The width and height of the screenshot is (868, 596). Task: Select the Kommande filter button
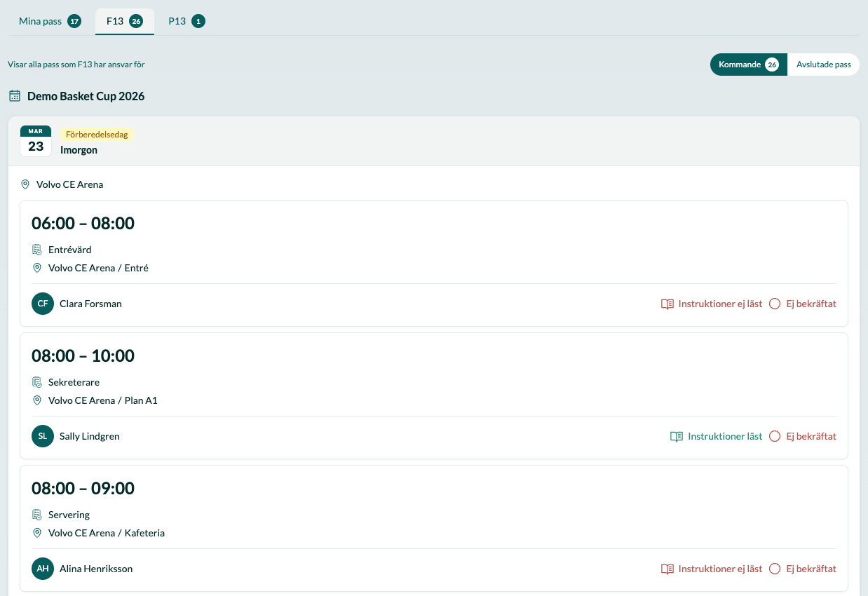pyautogui.click(x=748, y=65)
